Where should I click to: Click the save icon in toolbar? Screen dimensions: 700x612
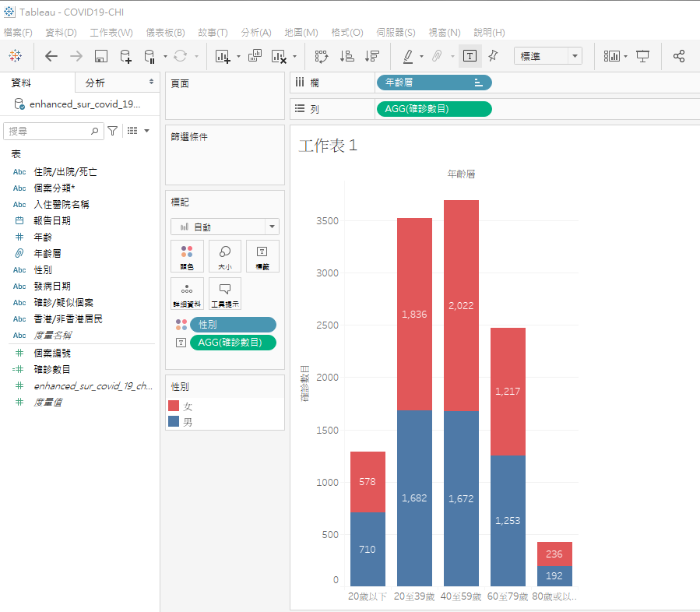coord(100,56)
